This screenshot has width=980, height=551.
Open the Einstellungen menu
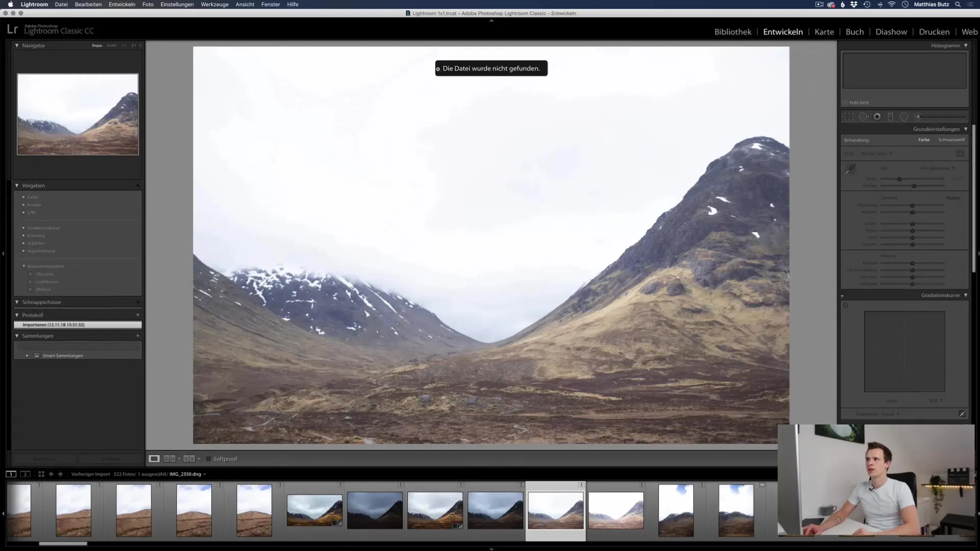[x=177, y=4]
